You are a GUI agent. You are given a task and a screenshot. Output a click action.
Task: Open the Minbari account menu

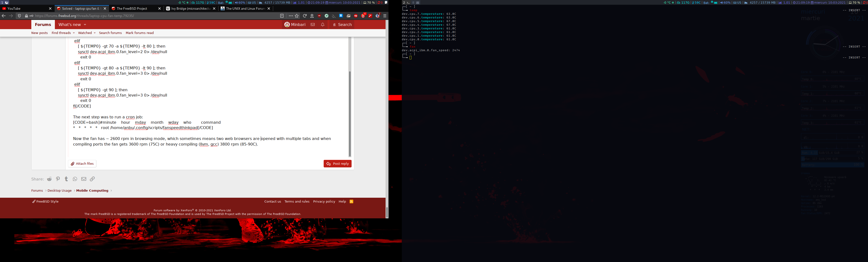[x=295, y=25]
